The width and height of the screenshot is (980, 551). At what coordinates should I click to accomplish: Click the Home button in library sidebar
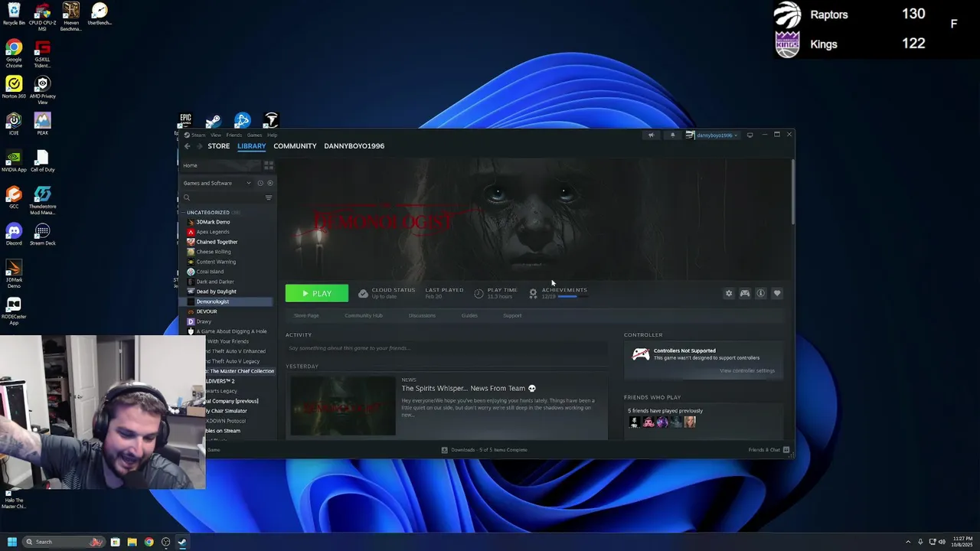point(222,165)
